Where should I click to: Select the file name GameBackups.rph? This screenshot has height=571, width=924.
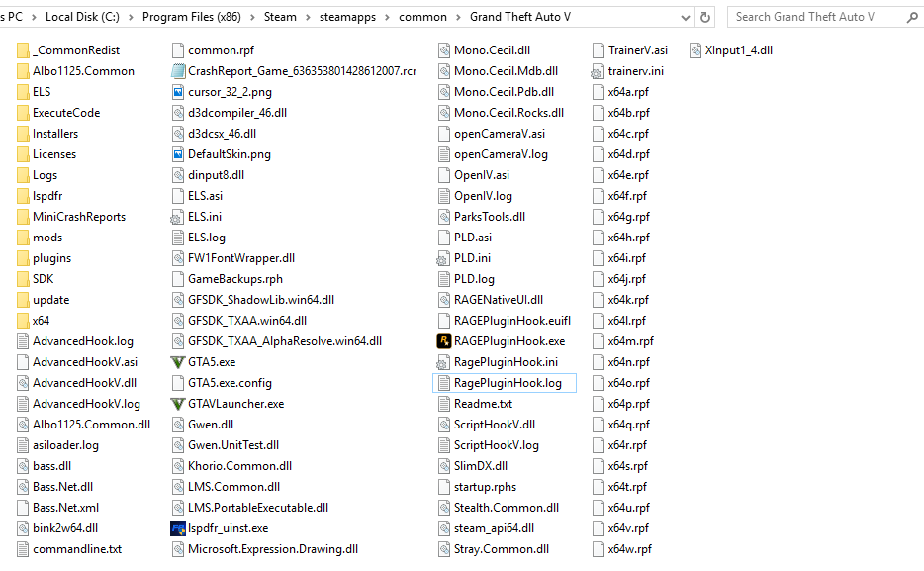[x=235, y=279]
